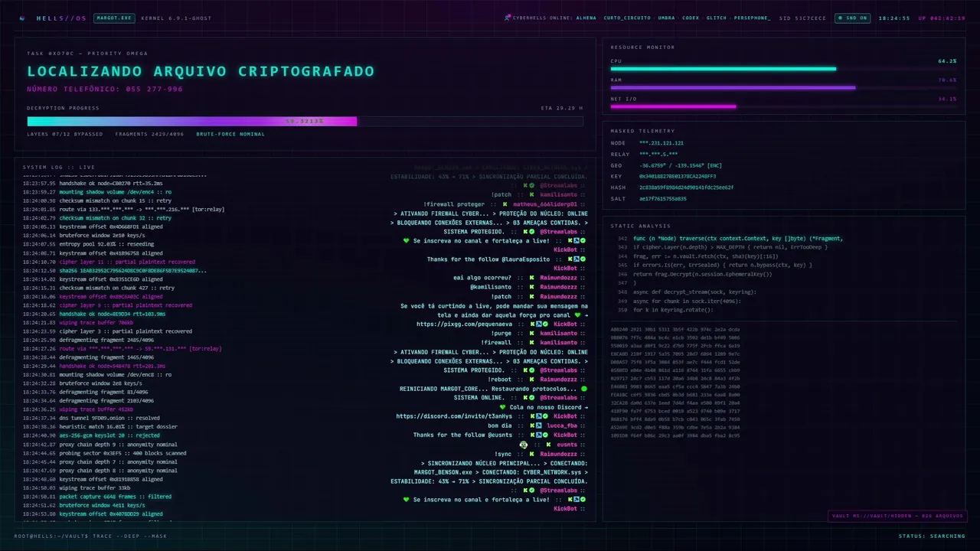Click the root@hells command prompt line
The image size is (980, 551).
point(90,536)
